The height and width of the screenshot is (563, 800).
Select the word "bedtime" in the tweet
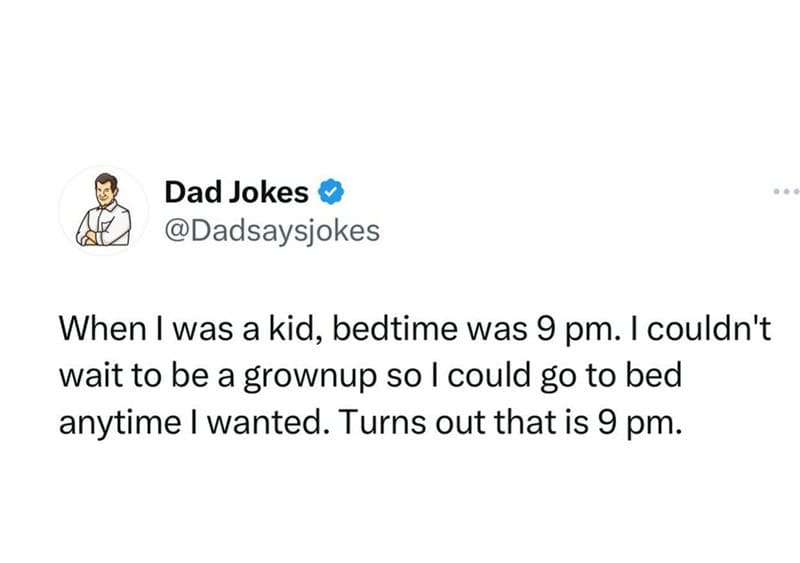click(395, 328)
